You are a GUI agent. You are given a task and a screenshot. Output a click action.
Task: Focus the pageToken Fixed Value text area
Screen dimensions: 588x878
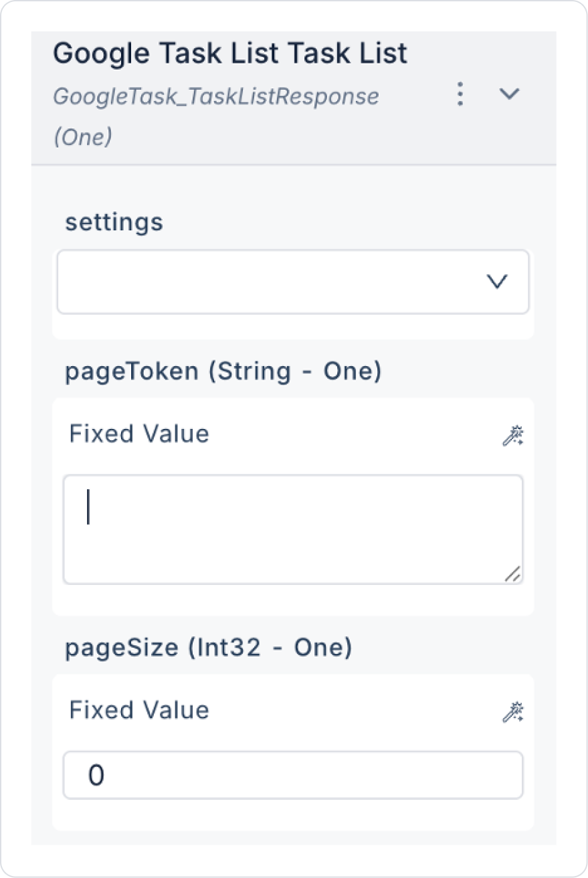tap(293, 529)
